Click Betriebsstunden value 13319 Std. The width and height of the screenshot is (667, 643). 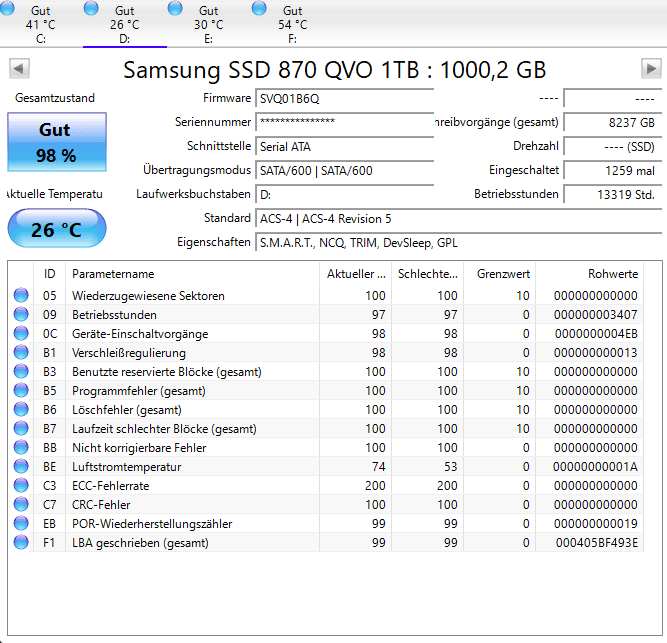coord(613,195)
